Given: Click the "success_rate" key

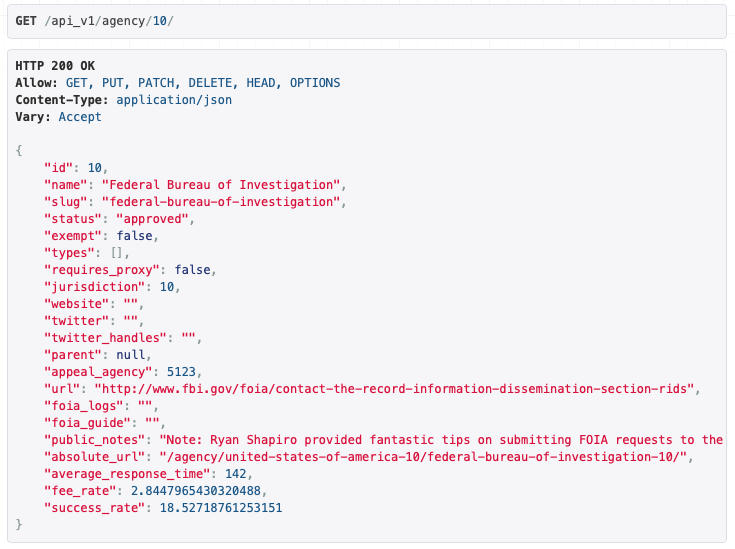Looking at the screenshot, I should tap(95, 508).
